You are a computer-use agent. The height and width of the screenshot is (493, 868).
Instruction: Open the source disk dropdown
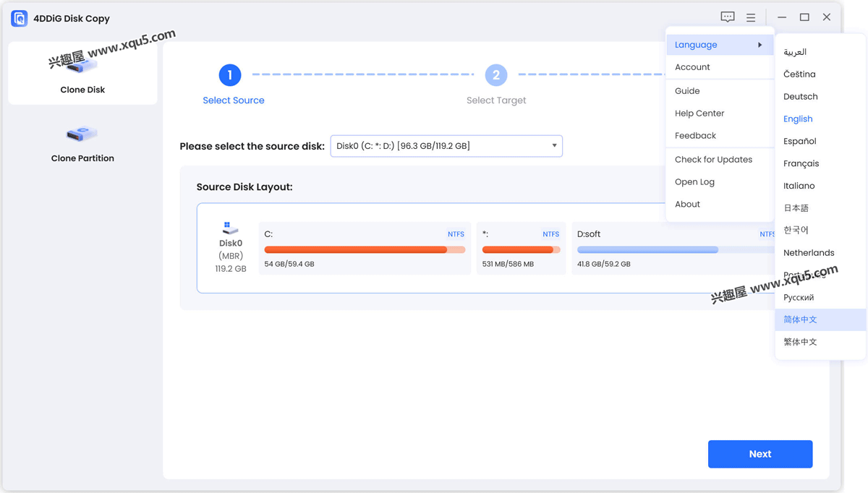446,146
